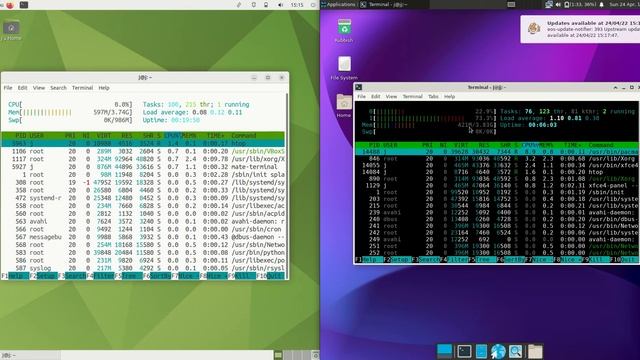
Task: Open Tabs menu in the Xfce Terminal window
Action: (x=433, y=97)
